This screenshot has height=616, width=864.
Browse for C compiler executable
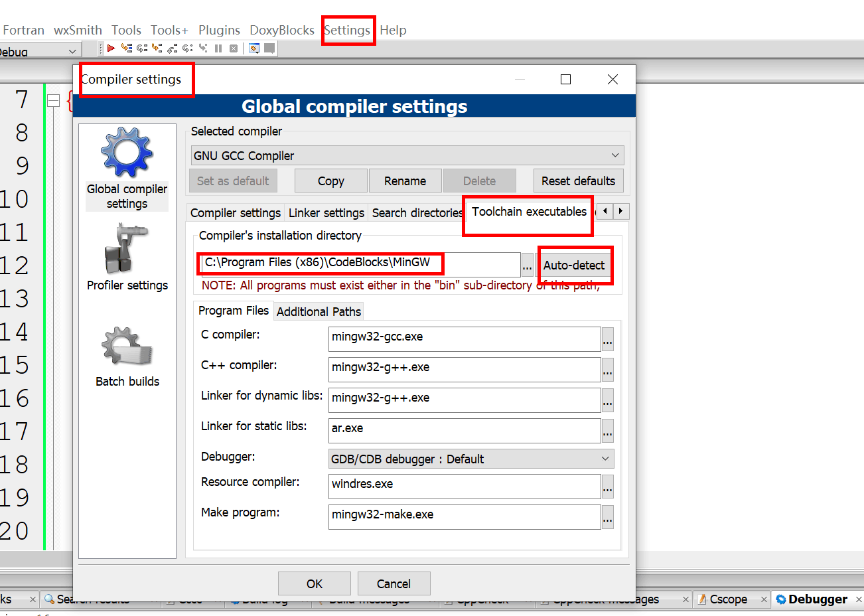[607, 339]
